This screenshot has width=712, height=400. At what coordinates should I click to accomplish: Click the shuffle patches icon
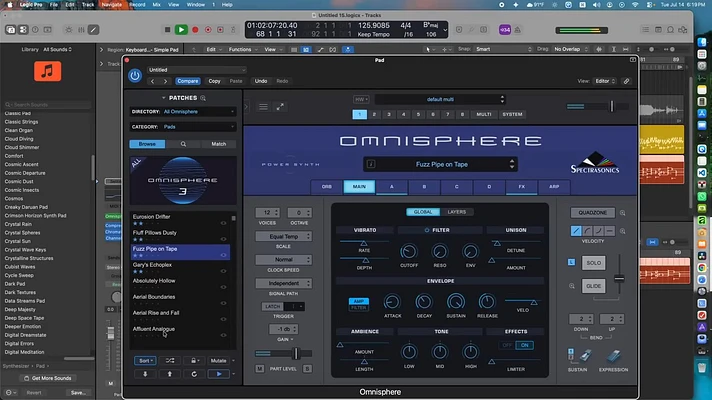[x=170, y=360]
